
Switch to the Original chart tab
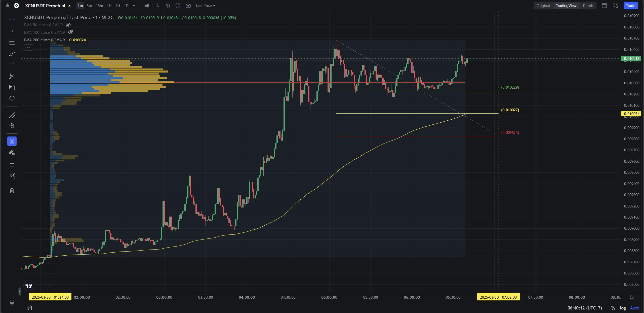click(x=543, y=6)
